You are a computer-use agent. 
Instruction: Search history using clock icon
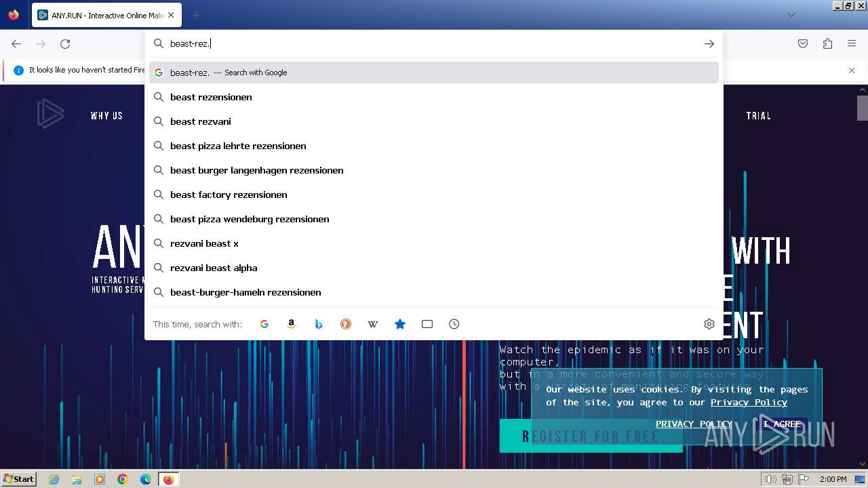454,324
